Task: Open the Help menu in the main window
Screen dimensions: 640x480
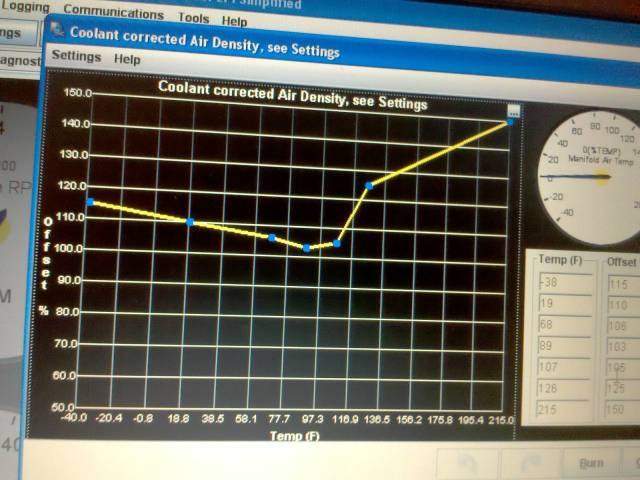Action: [x=234, y=21]
